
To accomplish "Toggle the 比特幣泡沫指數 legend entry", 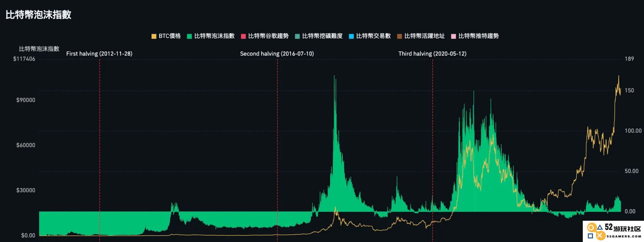I will point(211,36).
